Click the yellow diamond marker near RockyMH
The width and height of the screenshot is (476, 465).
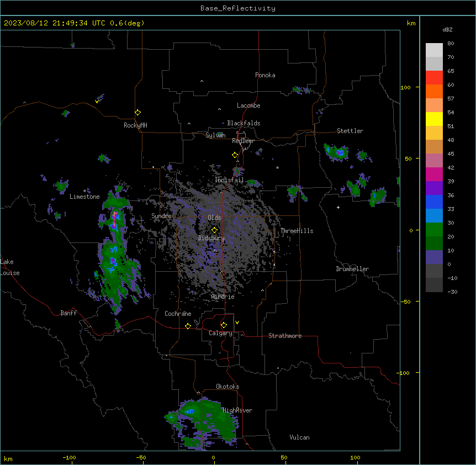click(x=137, y=113)
